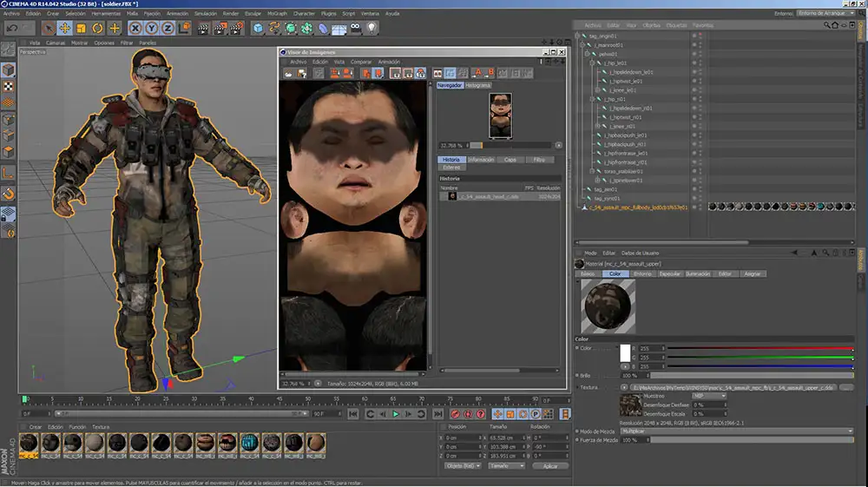Screen dimensions: 868x487
Task: Adjust the red R color slider
Action: 760,349
